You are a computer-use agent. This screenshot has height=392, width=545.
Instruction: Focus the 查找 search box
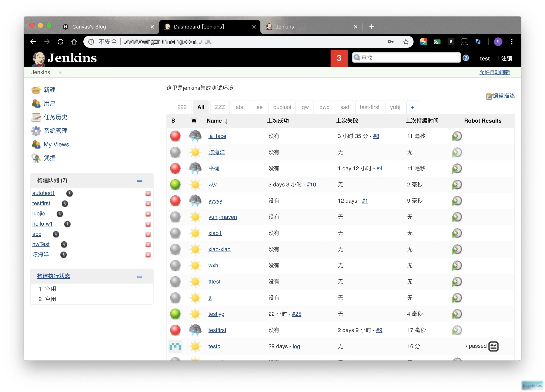tap(406, 58)
